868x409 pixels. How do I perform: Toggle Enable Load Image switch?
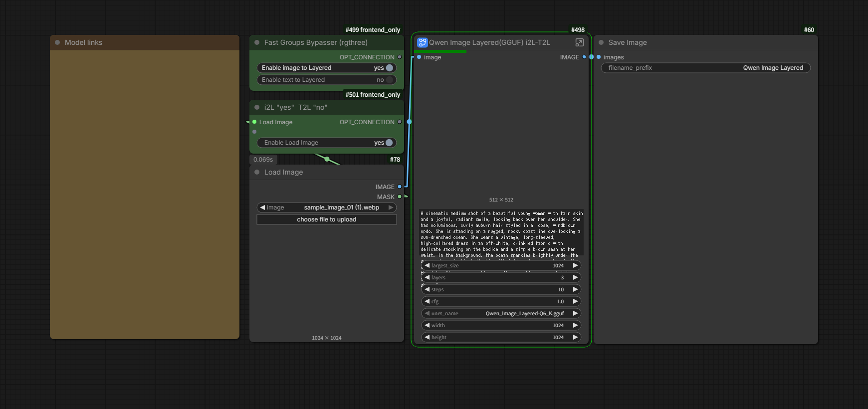tap(389, 143)
